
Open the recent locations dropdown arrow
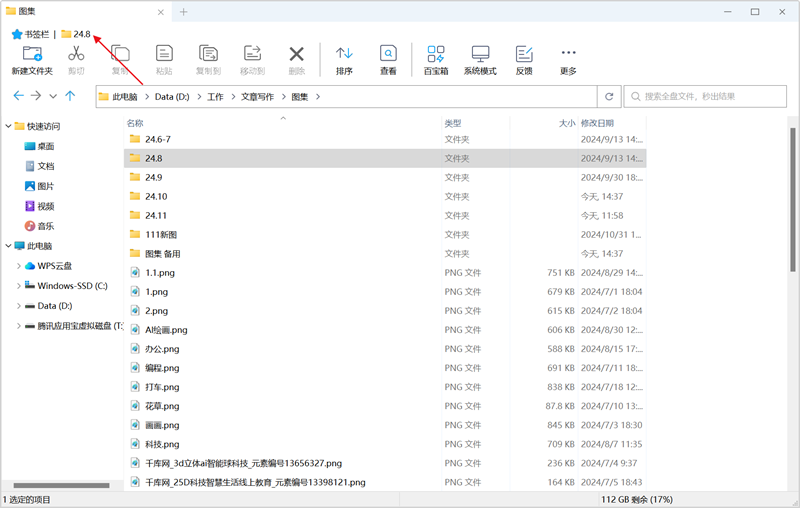pos(53,96)
